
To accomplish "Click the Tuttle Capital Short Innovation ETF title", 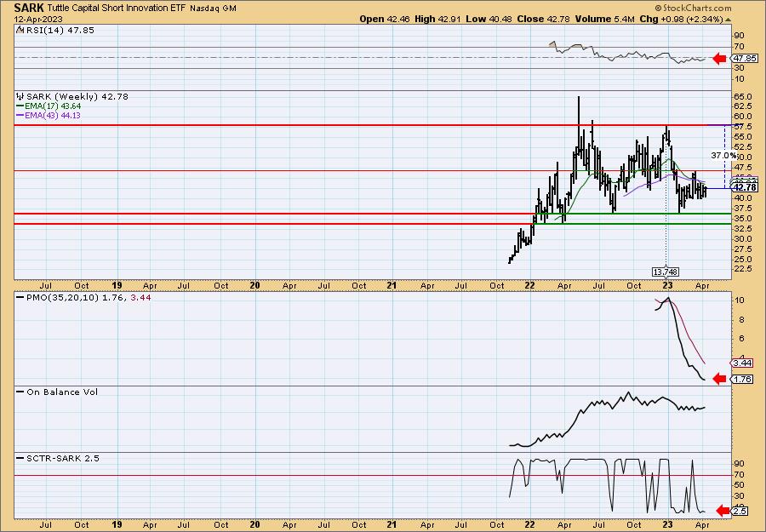I will click(117, 9).
